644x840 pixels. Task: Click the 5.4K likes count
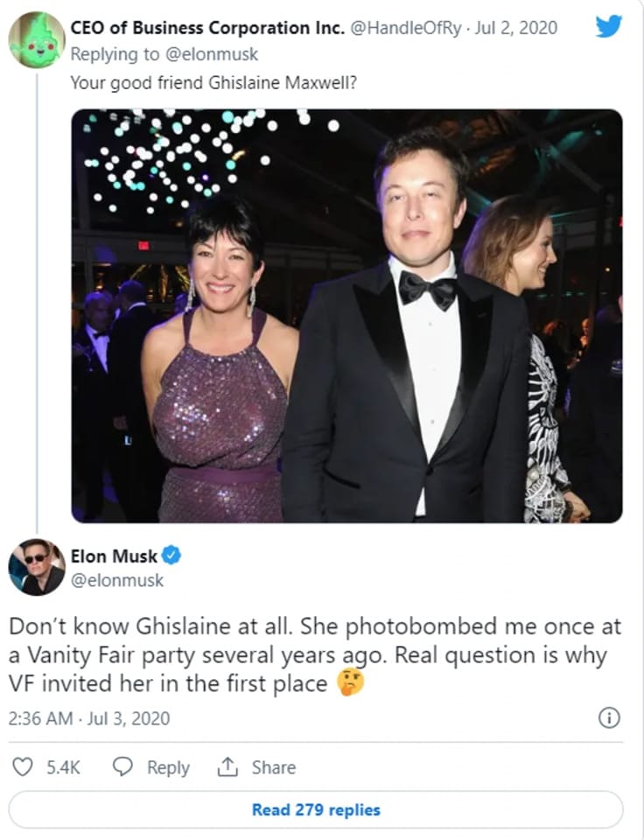point(63,767)
